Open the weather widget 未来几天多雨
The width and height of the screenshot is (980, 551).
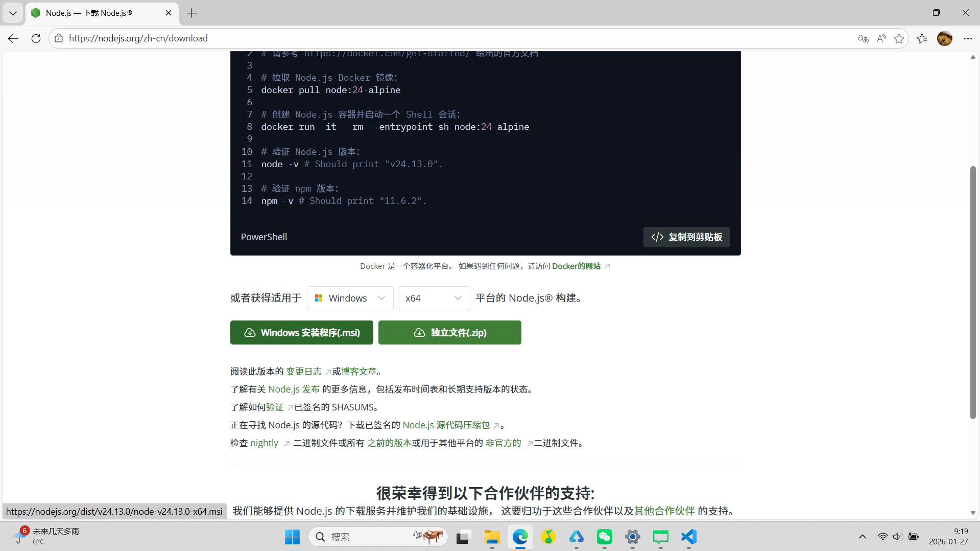coord(46,537)
